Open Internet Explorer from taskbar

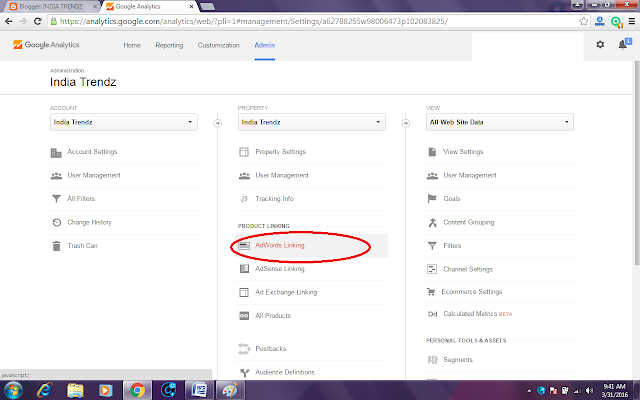44,391
